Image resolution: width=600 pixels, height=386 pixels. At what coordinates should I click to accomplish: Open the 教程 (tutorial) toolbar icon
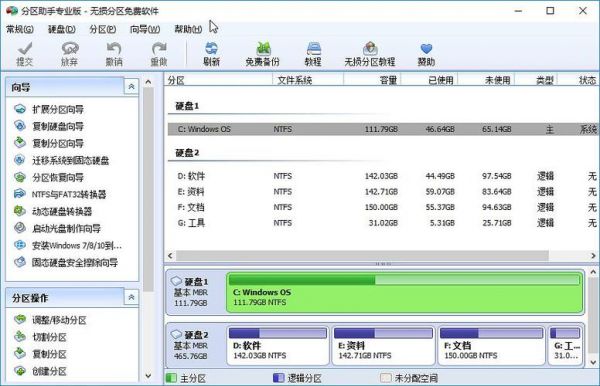[x=313, y=54]
